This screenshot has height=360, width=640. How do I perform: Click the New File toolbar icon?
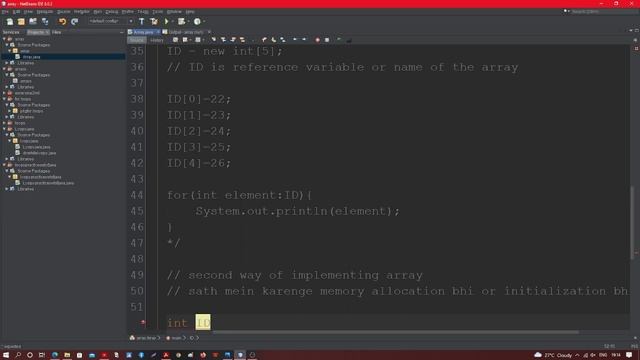(10, 21)
